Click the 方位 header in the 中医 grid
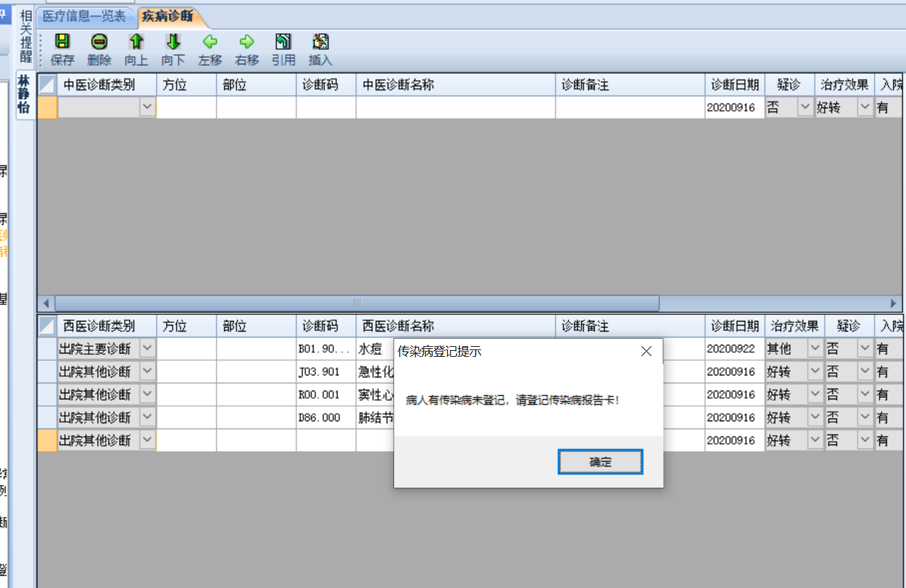Screen dimensions: 906x588 point(187,84)
